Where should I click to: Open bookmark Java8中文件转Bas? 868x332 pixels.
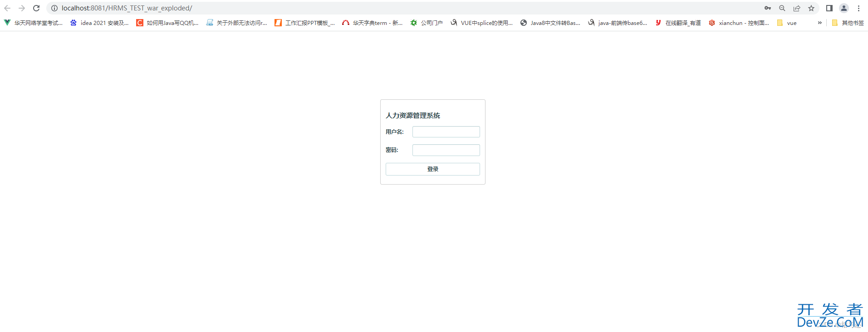[x=550, y=23]
